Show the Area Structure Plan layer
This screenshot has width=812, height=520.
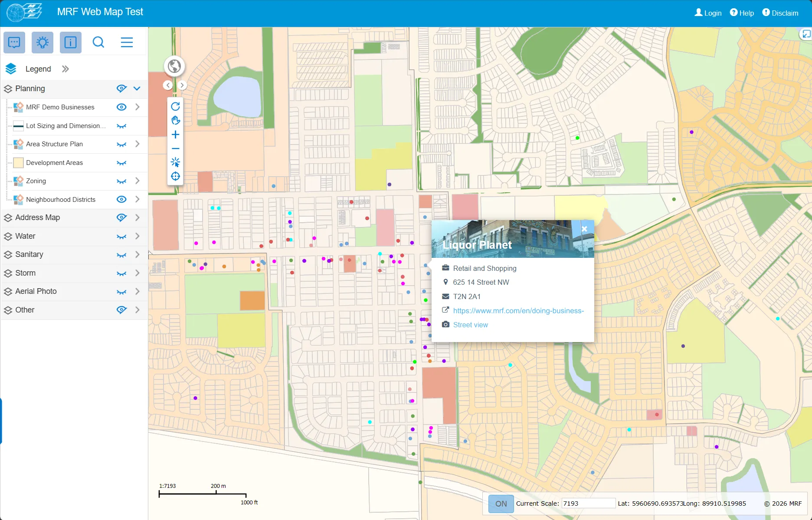tap(121, 144)
